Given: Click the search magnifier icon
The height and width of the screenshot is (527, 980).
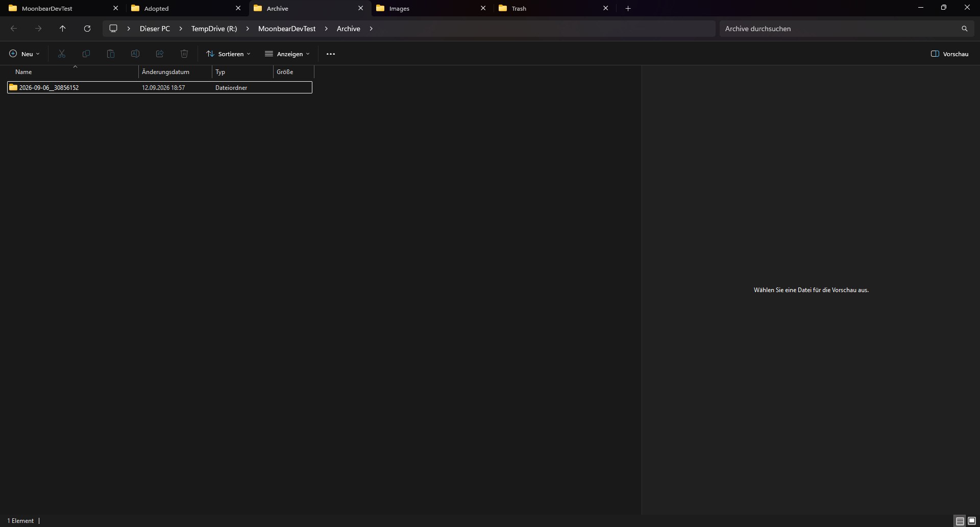Looking at the screenshot, I should tap(964, 29).
